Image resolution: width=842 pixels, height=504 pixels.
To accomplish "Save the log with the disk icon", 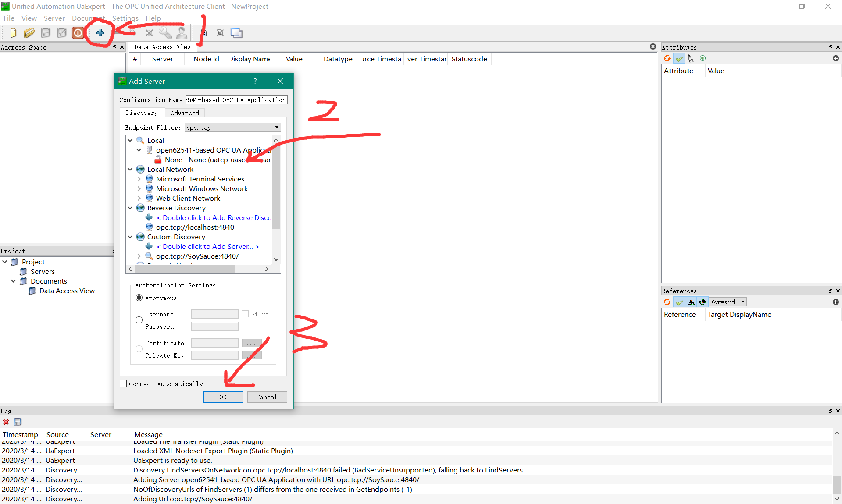I will tap(18, 422).
